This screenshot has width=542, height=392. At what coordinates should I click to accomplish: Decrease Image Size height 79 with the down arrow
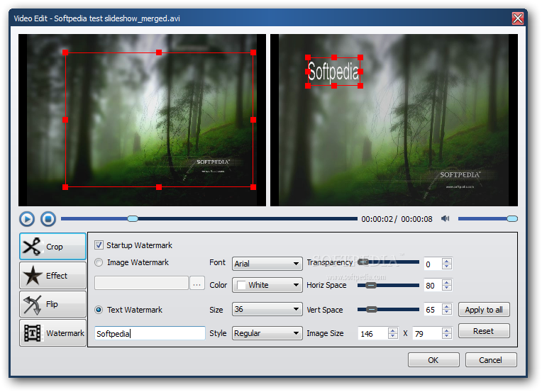[x=447, y=336]
